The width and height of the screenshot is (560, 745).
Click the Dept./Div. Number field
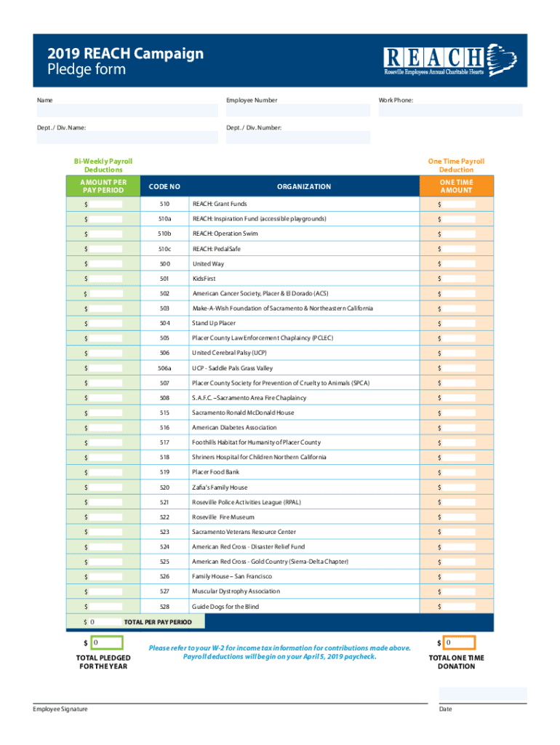point(297,138)
